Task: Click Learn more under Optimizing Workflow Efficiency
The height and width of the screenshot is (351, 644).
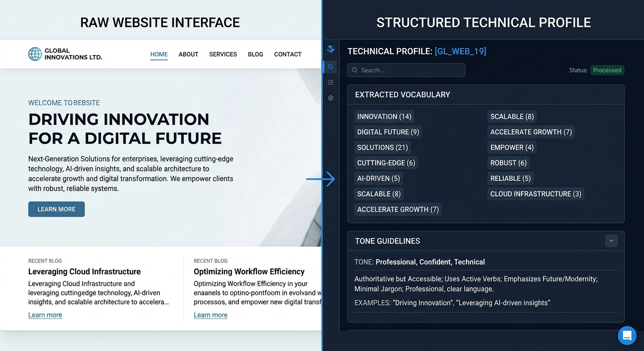Action: (x=211, y=315)
